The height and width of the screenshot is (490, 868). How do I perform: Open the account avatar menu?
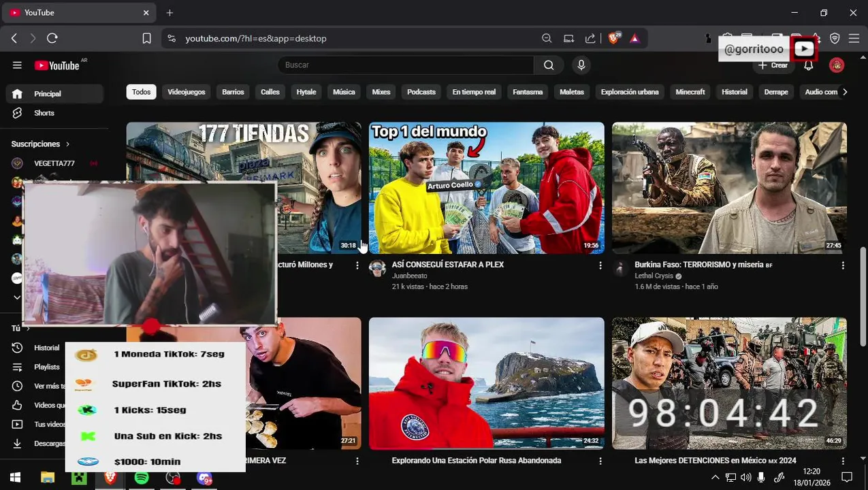click(837, 65)
